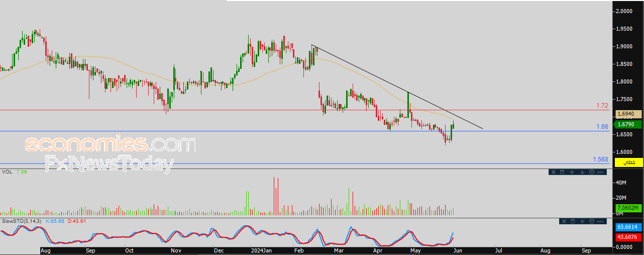
Task: Select the blue 1.66 support line
Action: 301,131
